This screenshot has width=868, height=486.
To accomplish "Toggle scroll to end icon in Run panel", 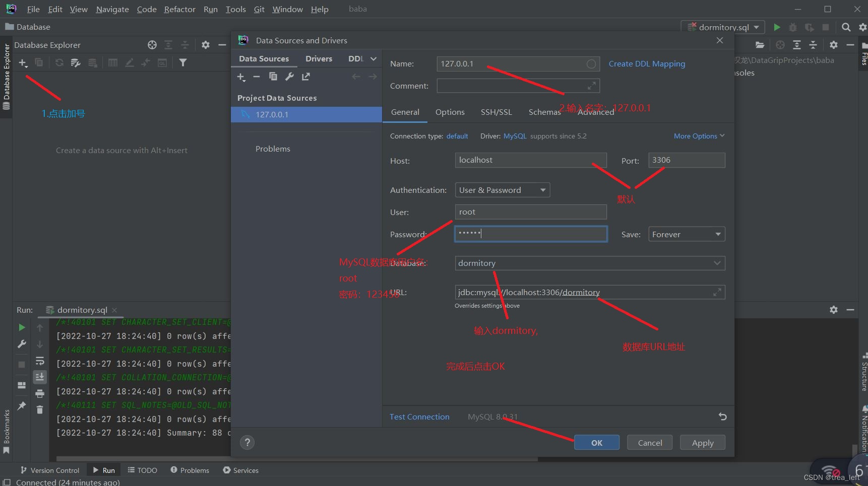I will pos(40,377).
